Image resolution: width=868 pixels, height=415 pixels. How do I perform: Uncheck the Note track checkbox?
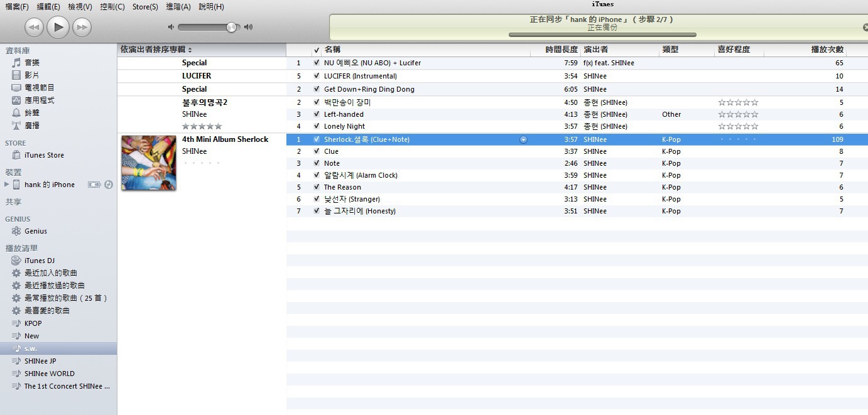[x=317, y=163]
